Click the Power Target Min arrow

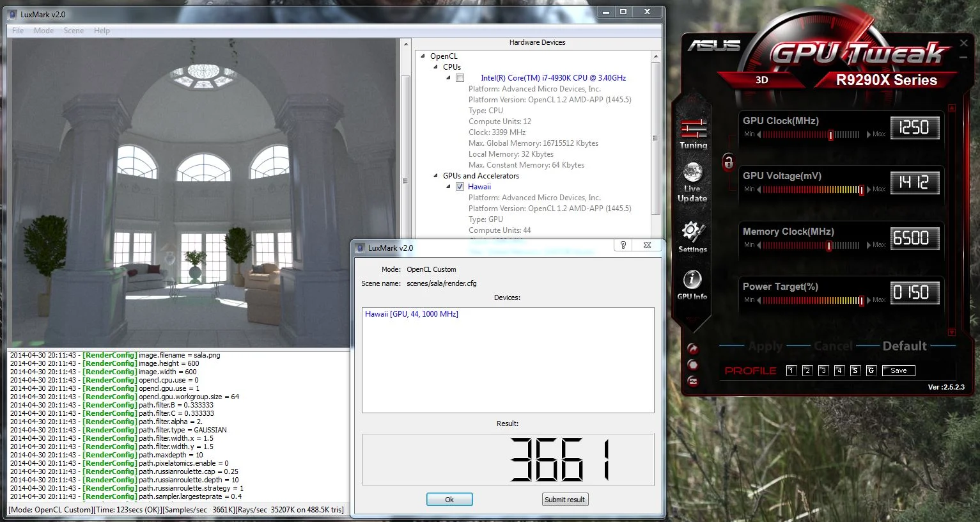click(759, 300)
